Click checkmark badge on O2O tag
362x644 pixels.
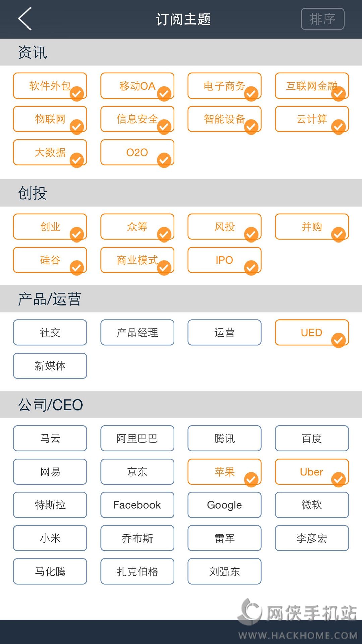tap(164, 160)
